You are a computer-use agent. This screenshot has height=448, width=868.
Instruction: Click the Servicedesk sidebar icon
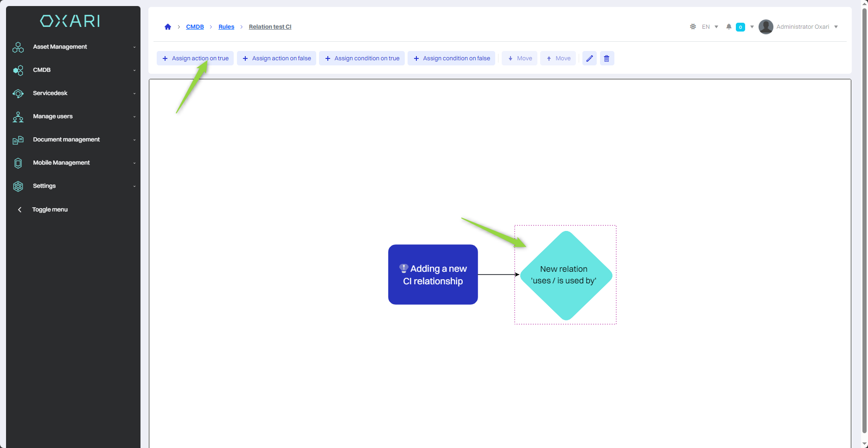pyautogui.click(x=18, y=94)
